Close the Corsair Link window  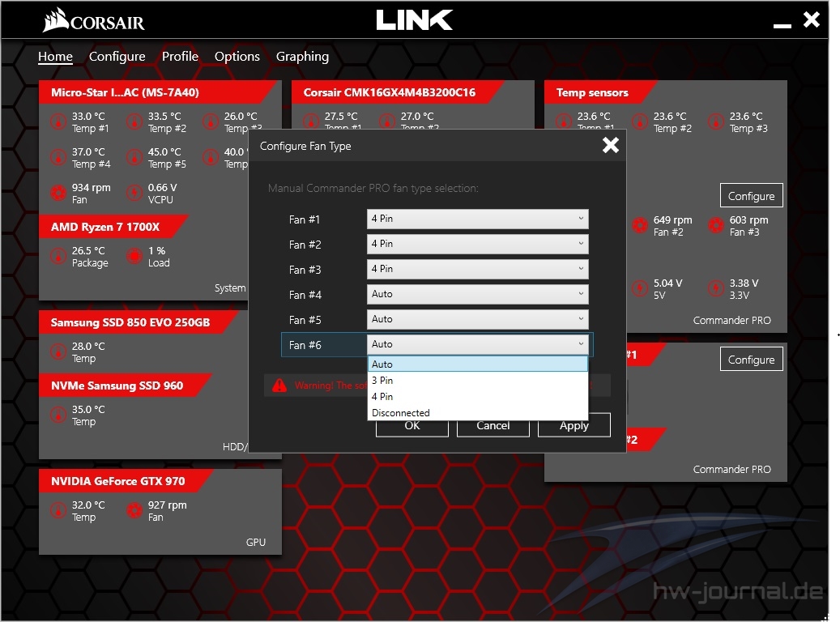(812, 20)
